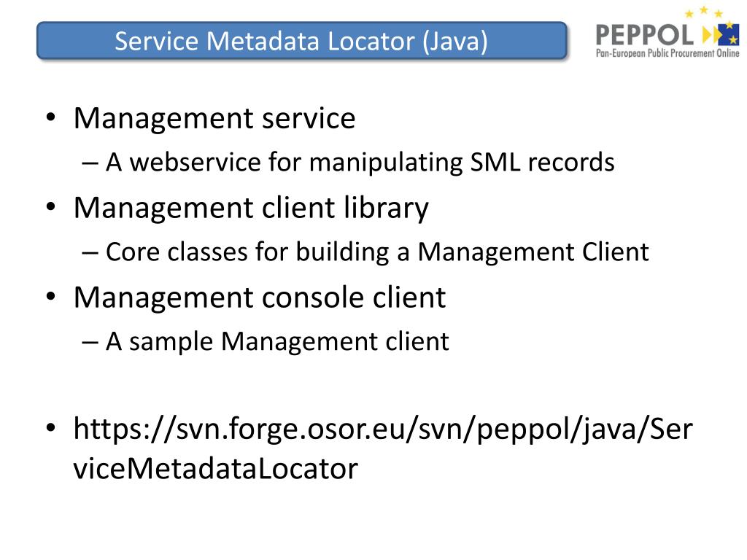Click the yellow stars above PEPPOL logo
The width and height of the screenshot is (747, 560).
(704, 12)
